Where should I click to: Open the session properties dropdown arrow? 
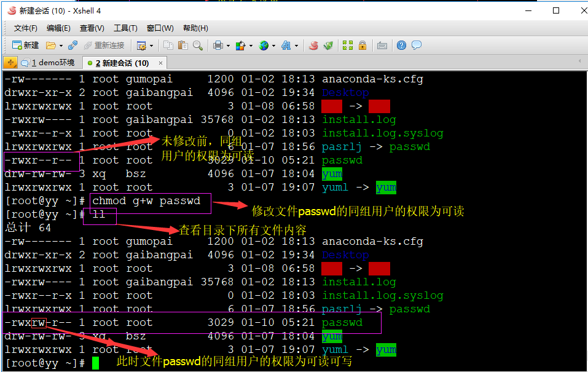pyautogui.click(x=151, y=45)
